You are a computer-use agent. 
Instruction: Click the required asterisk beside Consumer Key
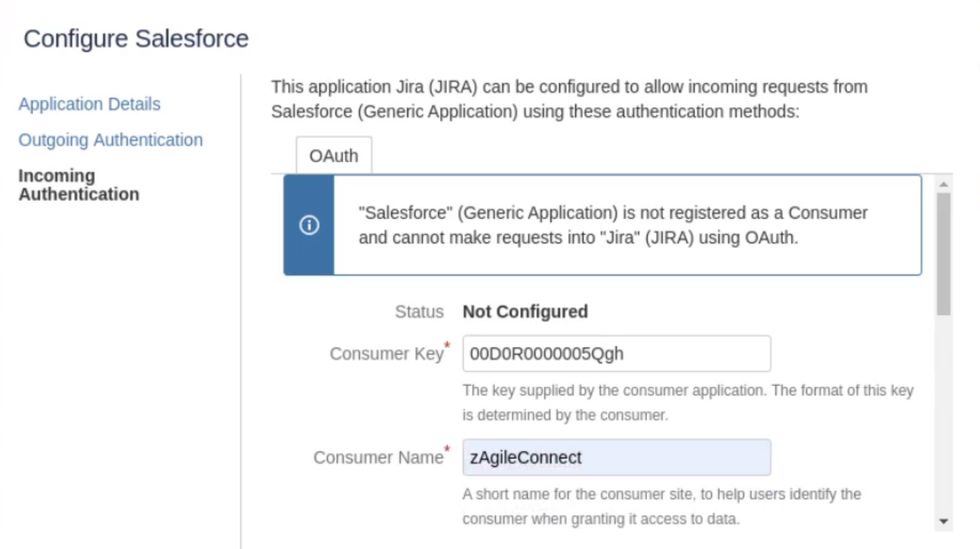click(x=447, y=345)
